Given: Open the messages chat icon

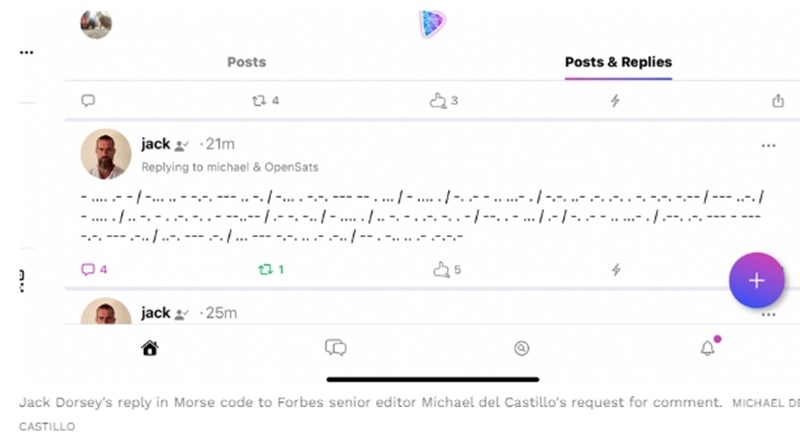Looking at the screenshot, I should (335, 348).
